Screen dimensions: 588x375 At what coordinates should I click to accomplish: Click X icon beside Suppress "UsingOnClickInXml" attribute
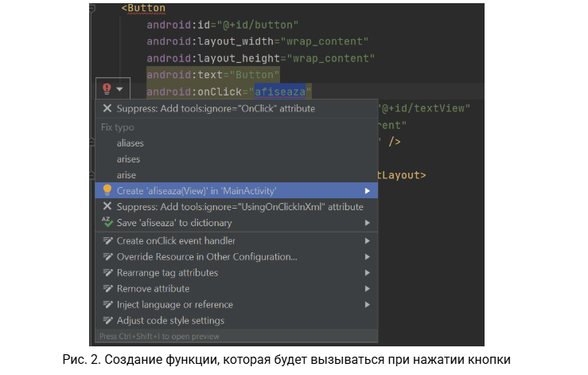coord(107,207)
